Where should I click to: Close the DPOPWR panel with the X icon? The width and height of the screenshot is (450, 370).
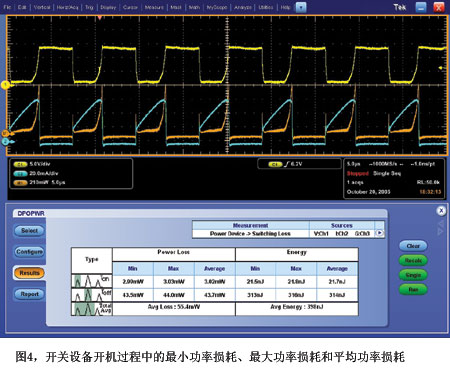point(441,211)
